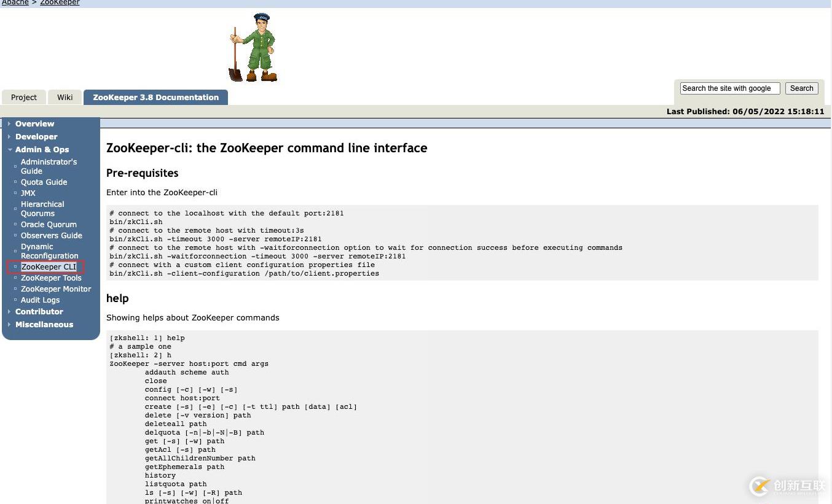This screenshot has width=832, height=504.
Task: Expand the Miscellaneous section arrow
Action: (9, 325)
